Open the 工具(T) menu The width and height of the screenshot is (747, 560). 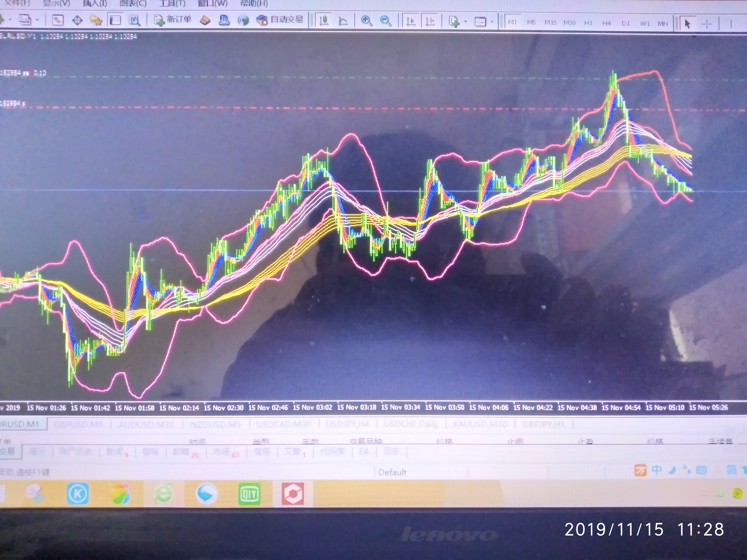pyautogui.click(x=172, y=4)
